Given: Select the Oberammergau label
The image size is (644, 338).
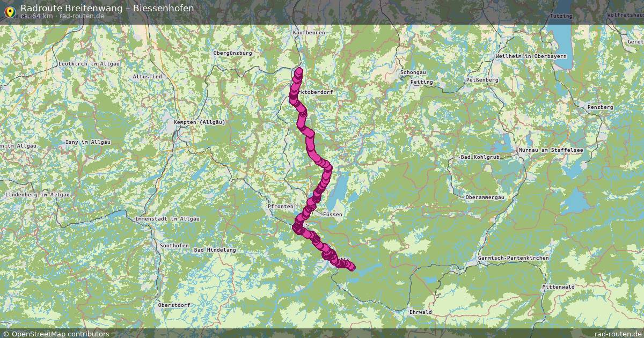Looking at the screenshot, I should tap(485, 197).
